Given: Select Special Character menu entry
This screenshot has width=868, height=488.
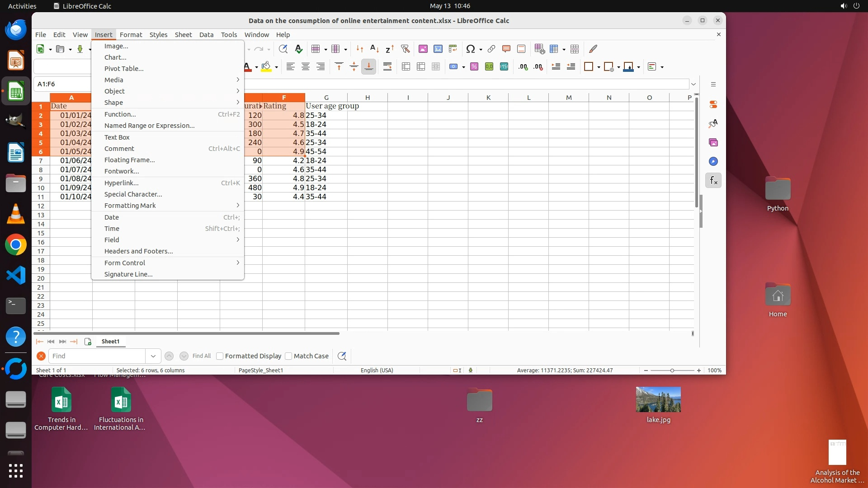Looking at the screenshot, I should (x=133, y=194).
